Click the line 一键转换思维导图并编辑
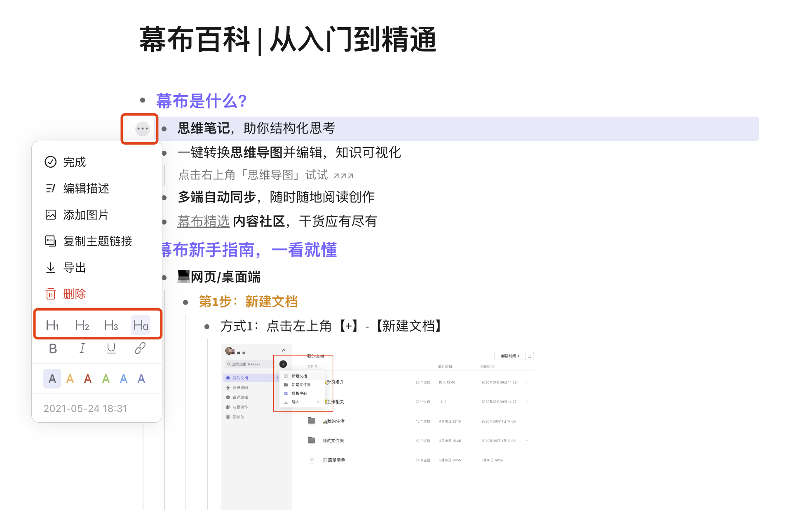Viewport: 812px width, 510px height. click(289, 152)
